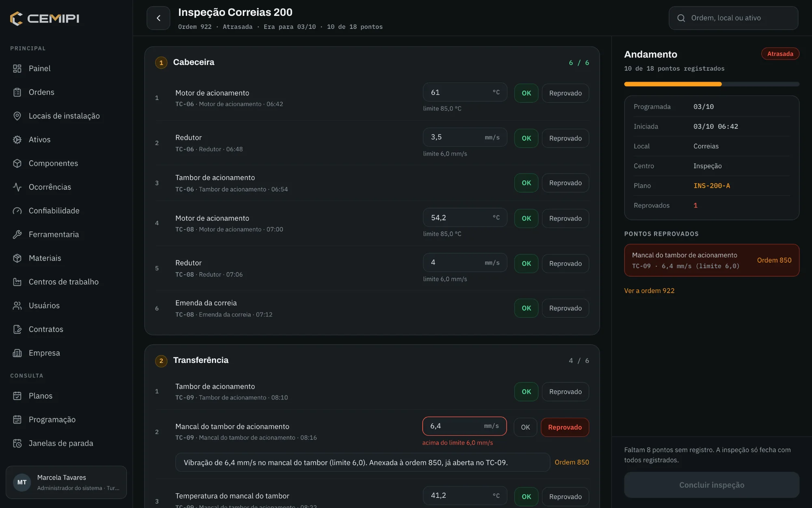The image size is (812, 508).
Task: Edit the 6,4 mm/s vibration field
Action: click(x=464, y=426)
